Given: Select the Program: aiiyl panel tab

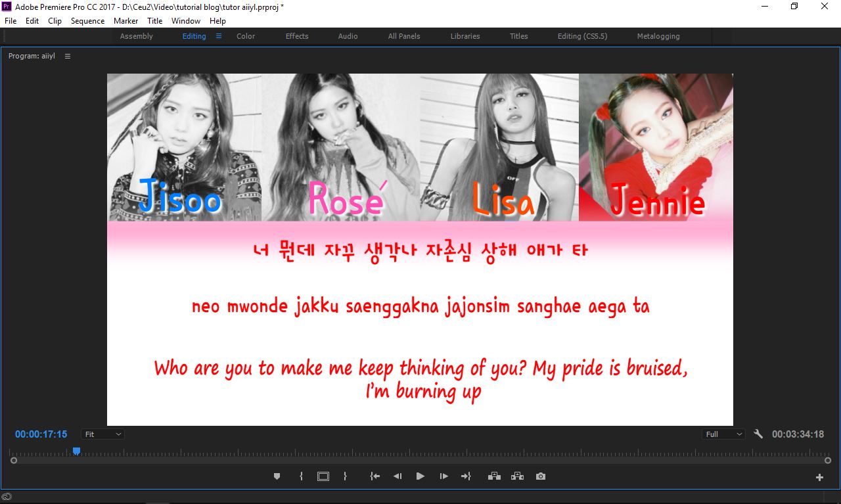Looking at the screenshot, I should coord(32,57).
